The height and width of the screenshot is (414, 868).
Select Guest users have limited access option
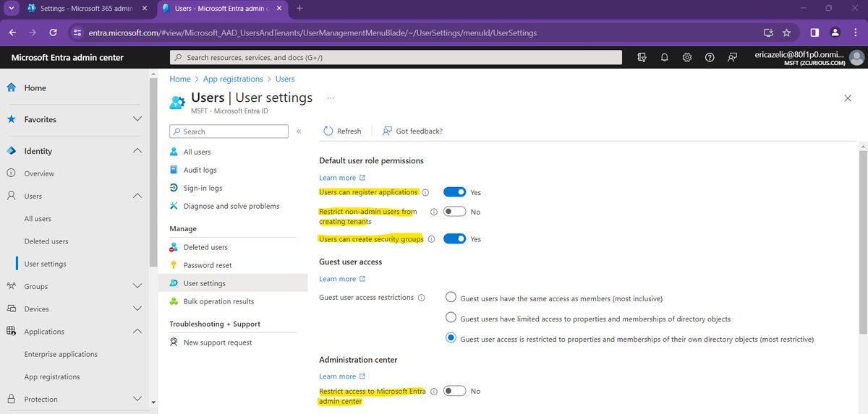[451, 317]
